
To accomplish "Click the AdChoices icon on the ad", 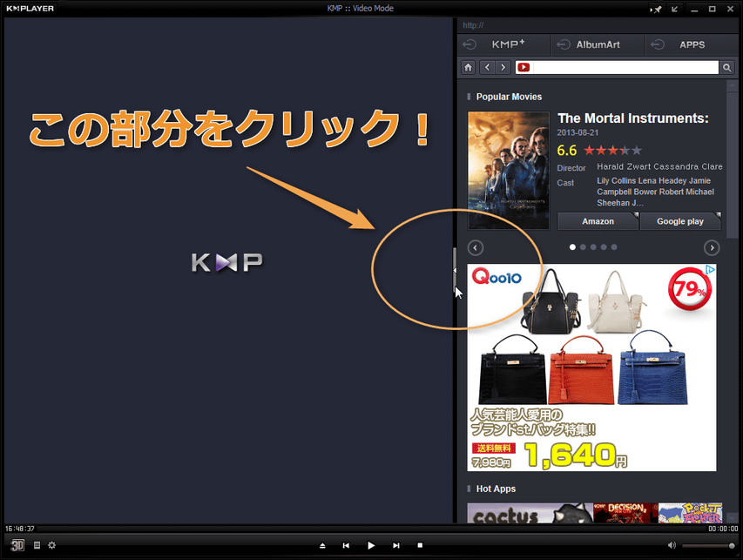I will (710, 270).
